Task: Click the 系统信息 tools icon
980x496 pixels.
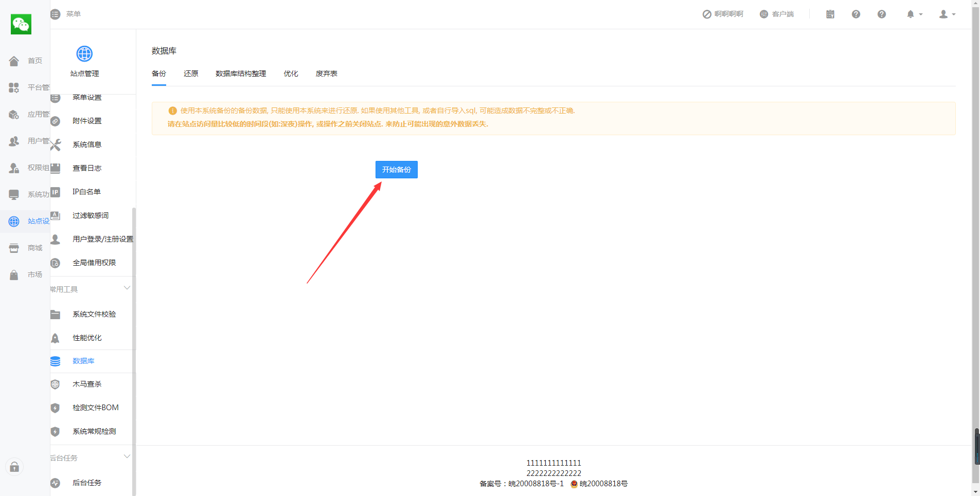Action: click(56, 145)
